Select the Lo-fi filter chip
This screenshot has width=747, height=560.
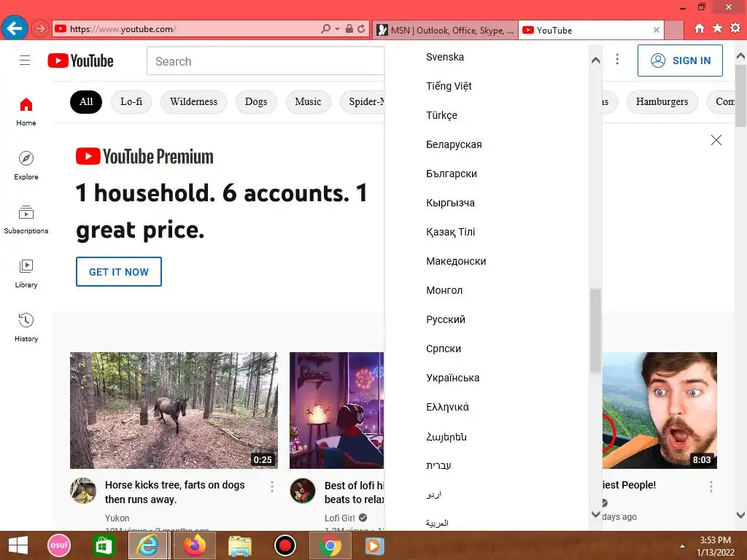[131, 102]
